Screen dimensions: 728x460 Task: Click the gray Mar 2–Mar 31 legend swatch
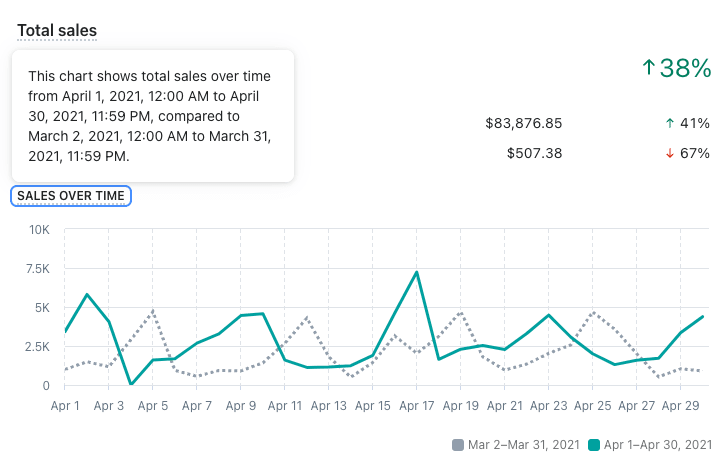pyautogui.click(x=459, y=444)
